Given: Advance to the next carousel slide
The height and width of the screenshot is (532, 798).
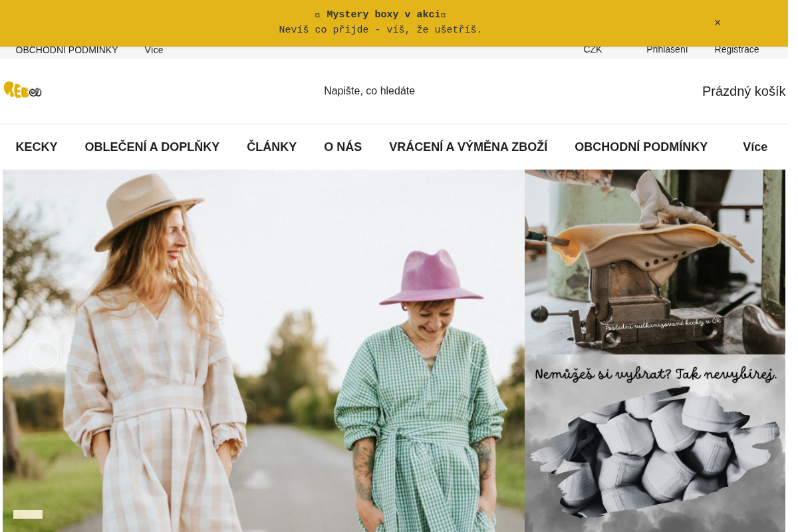Looking at the screenshot, I should click(x=483, y=354).
